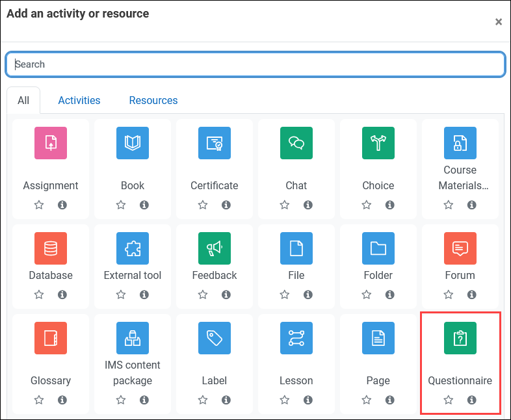The width and height of the screenshot is (511, 420).
Task: Show info for Assignment
Action: pos(62,205)
